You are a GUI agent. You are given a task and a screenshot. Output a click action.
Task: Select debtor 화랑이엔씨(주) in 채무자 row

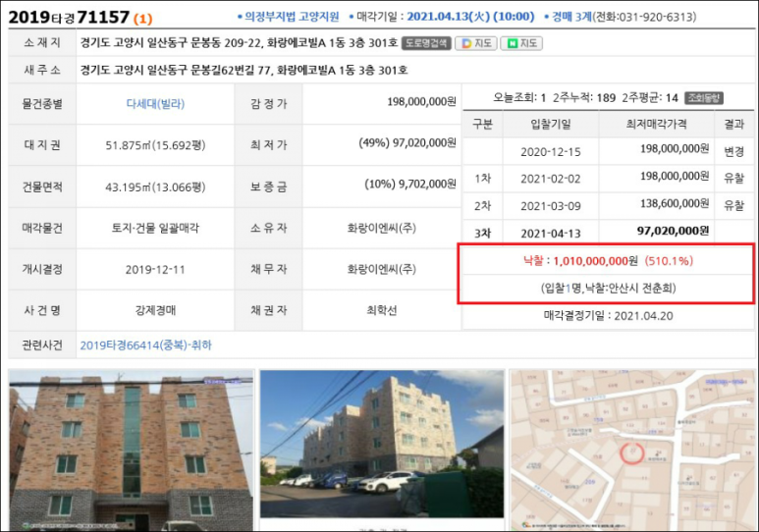381,269
